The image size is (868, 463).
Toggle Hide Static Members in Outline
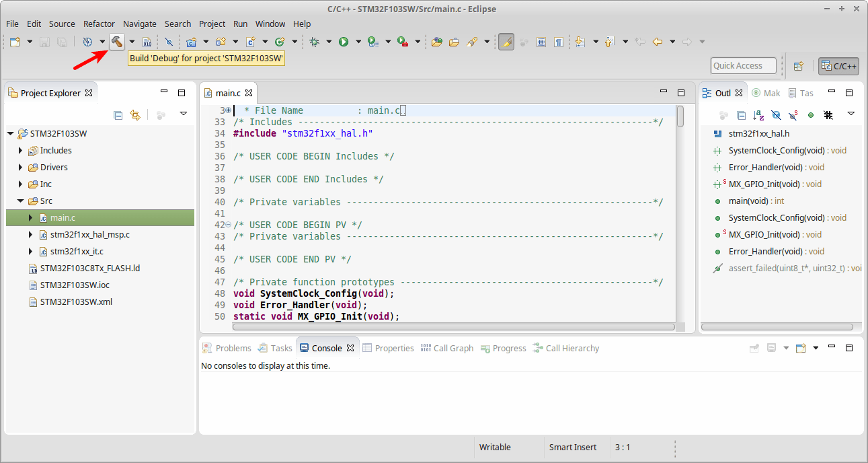[x=793, y=115]
